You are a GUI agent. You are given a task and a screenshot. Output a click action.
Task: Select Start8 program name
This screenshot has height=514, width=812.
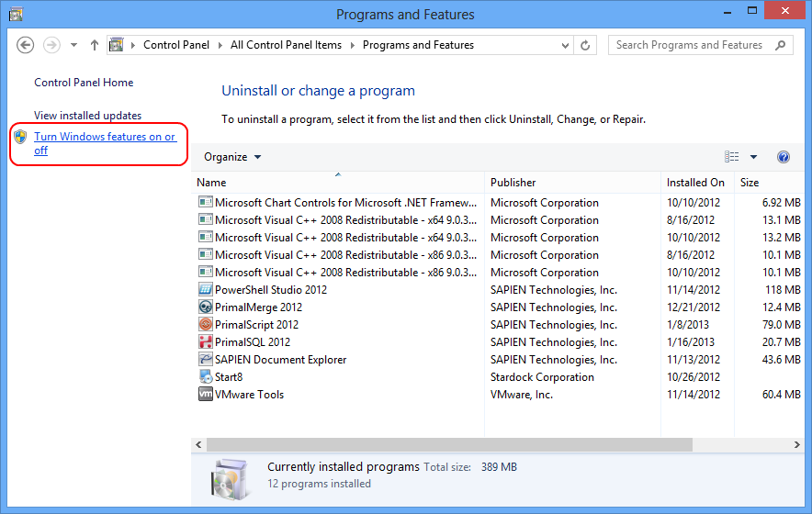click(229, 377)
